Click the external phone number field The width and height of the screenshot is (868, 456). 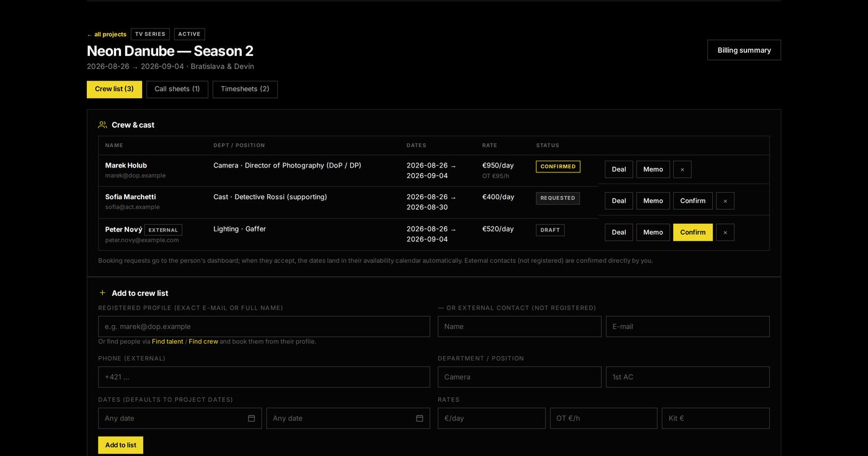[264, 377]
